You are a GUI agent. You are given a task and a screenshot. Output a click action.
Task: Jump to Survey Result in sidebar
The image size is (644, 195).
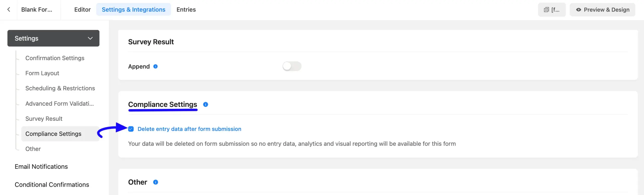44,119
